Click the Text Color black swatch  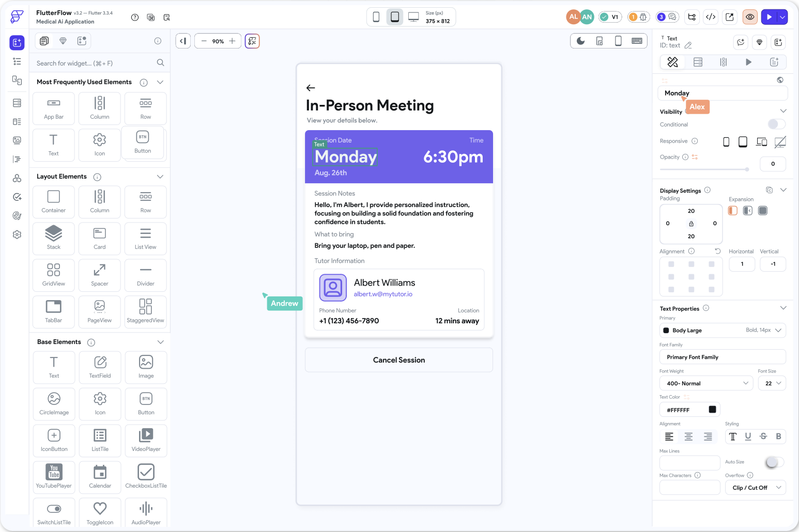[712, 410]
